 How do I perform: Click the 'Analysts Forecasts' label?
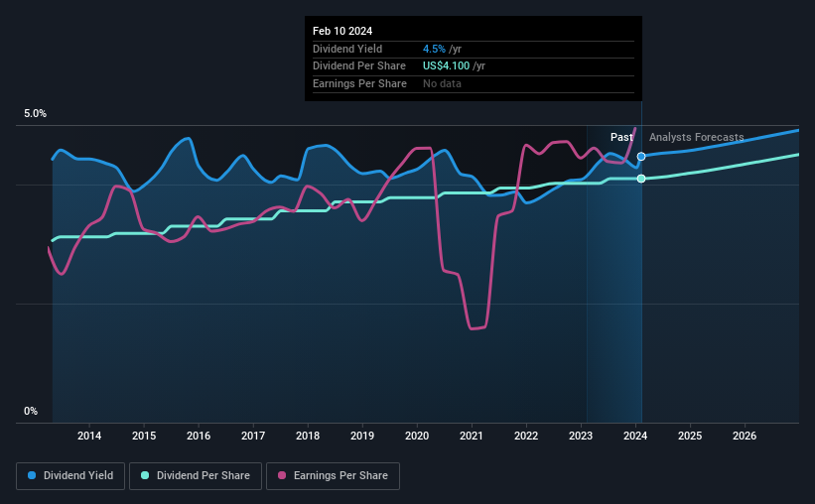pyautogui.click(x=697, y=137)
